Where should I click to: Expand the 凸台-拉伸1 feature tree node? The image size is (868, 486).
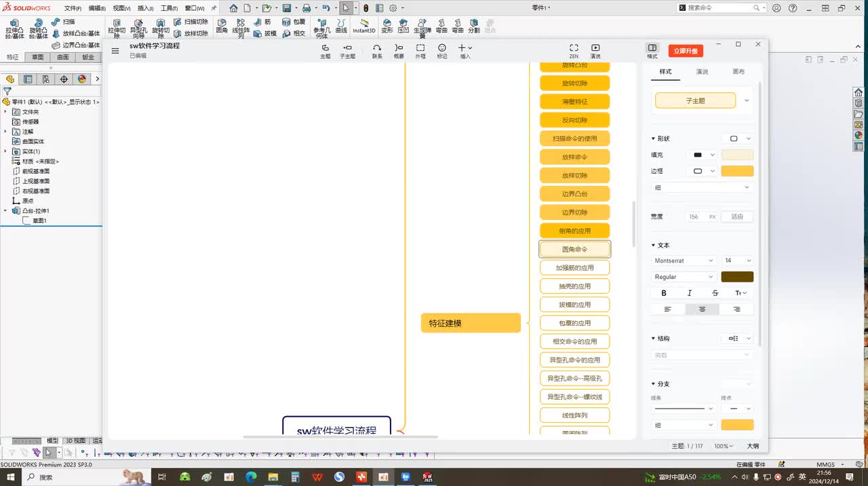point(6,211)
